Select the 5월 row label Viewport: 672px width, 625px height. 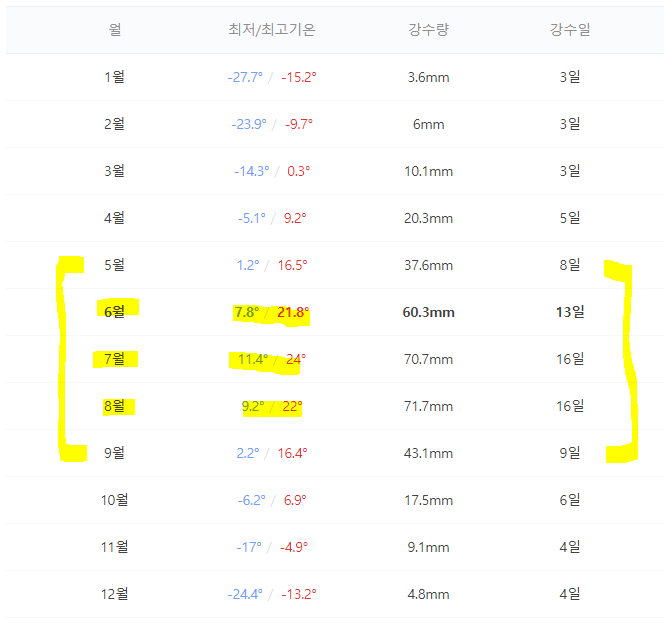[x=114, y=264]
